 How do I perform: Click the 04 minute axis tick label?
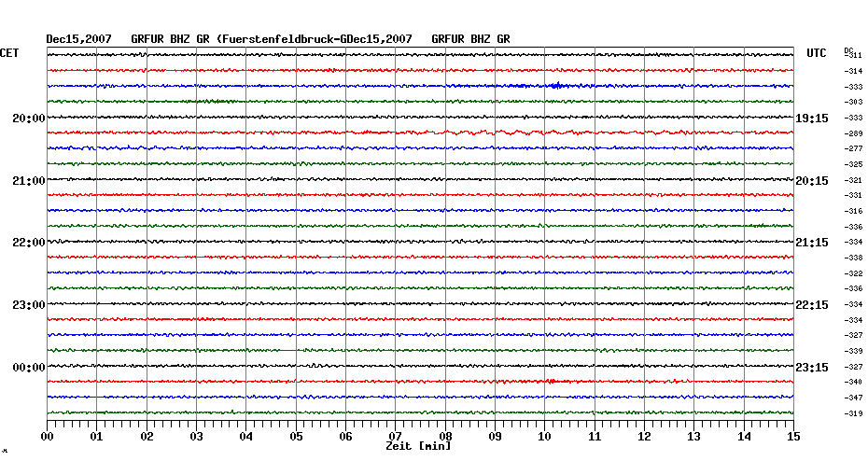[246, 437]
